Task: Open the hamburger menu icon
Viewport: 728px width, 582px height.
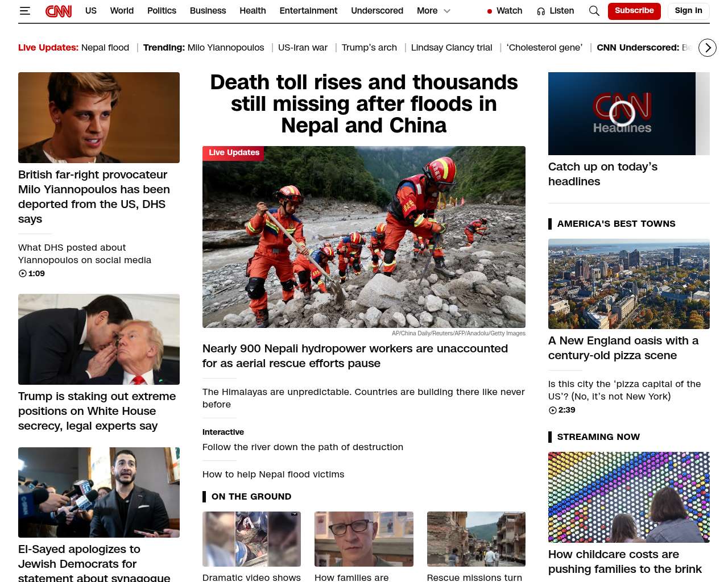Action: 25,11
